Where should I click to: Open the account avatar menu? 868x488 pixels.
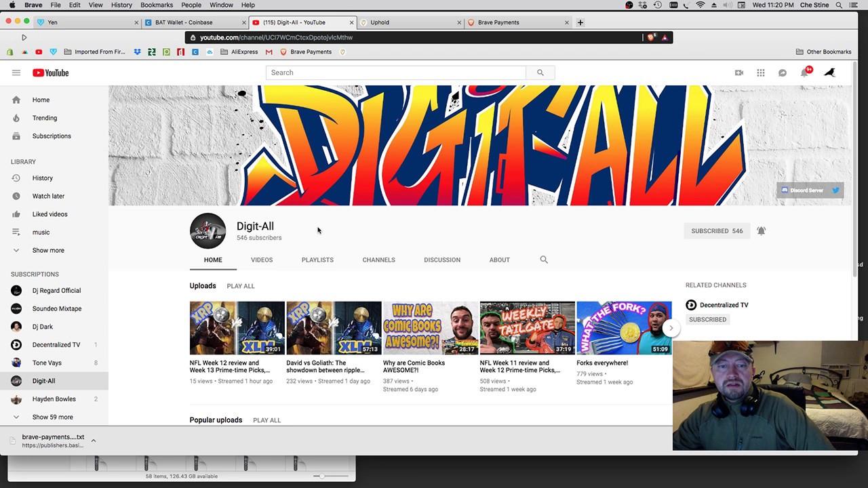point(829,73)
